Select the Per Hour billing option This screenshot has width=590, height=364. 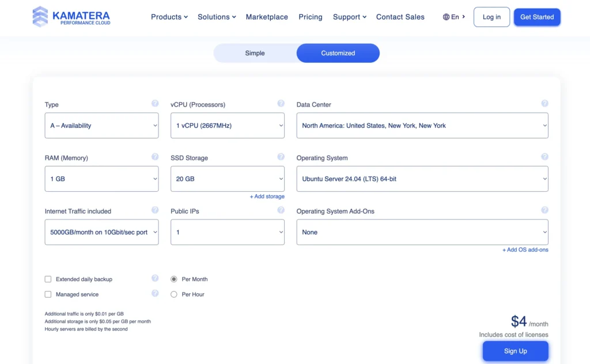174,294
